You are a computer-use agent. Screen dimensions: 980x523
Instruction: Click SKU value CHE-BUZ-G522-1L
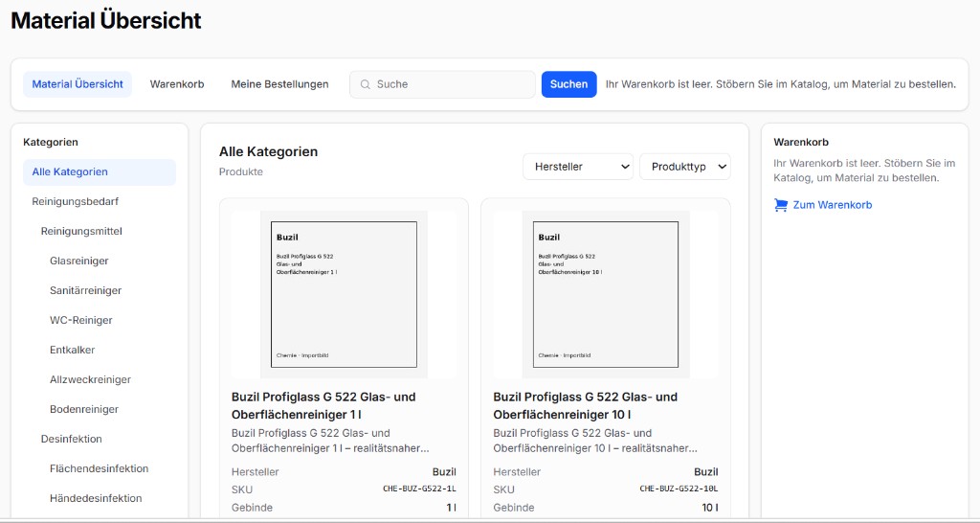[x=419, y=489]
